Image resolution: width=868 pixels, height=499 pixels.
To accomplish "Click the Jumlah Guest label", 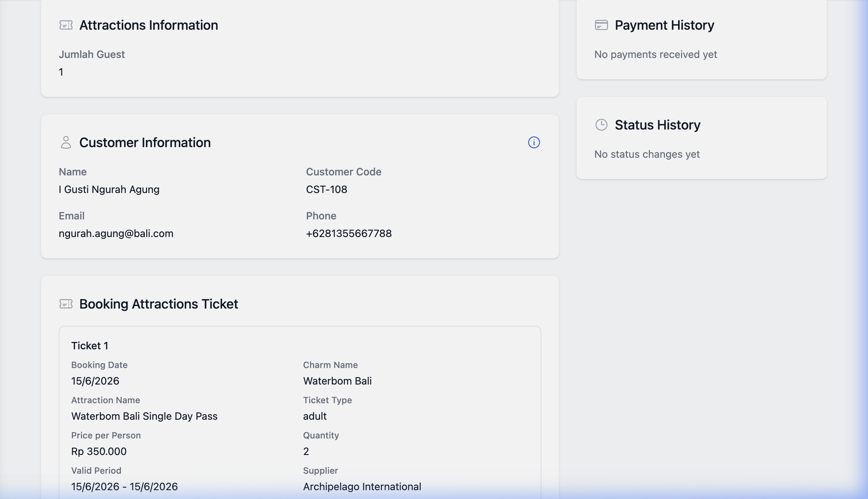I will pos(92,54).
